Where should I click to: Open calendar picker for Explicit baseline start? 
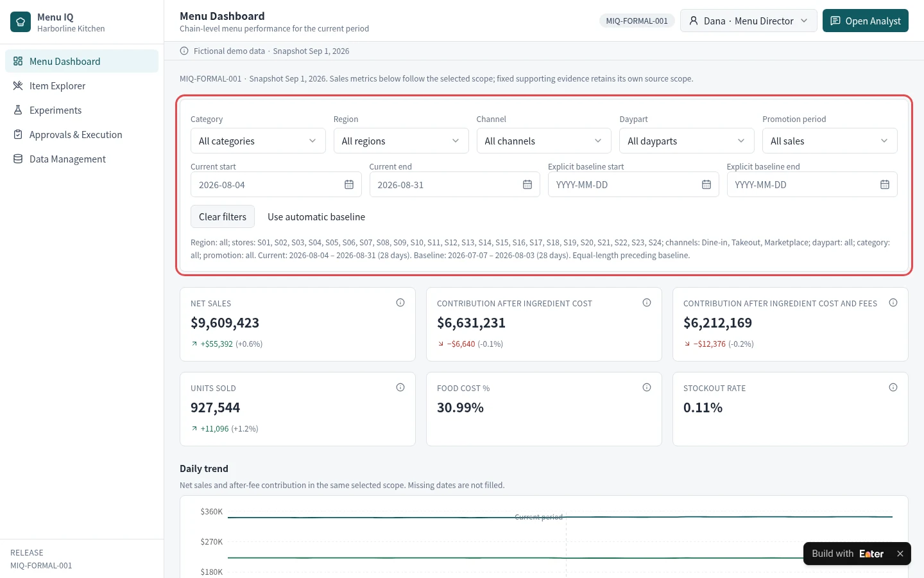coord(706,185)
